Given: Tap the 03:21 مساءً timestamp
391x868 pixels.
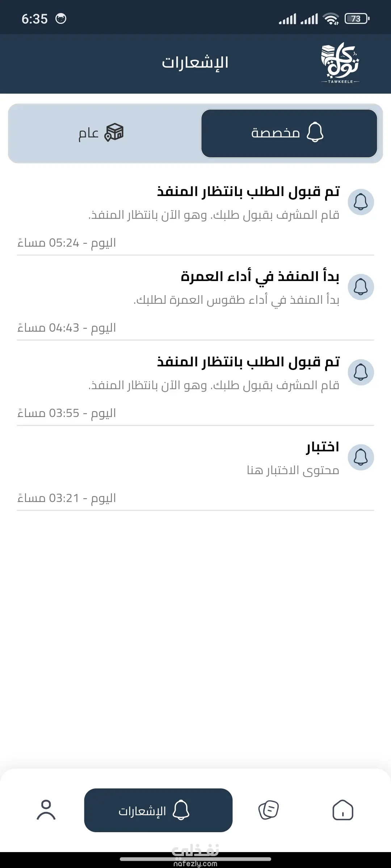Looking at the screenshot, I should tap(67, 498).
